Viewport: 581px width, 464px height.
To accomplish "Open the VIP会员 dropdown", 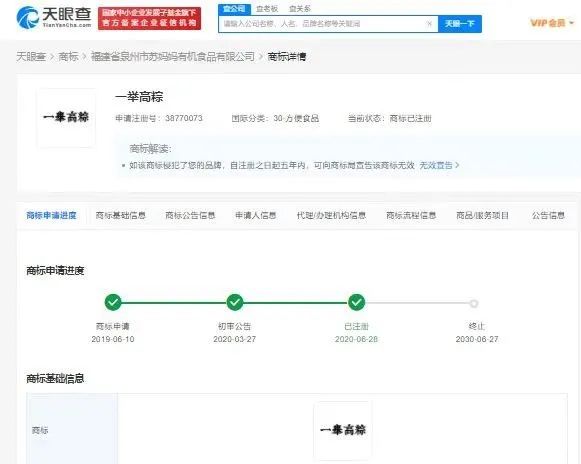I will coord(552,23).
